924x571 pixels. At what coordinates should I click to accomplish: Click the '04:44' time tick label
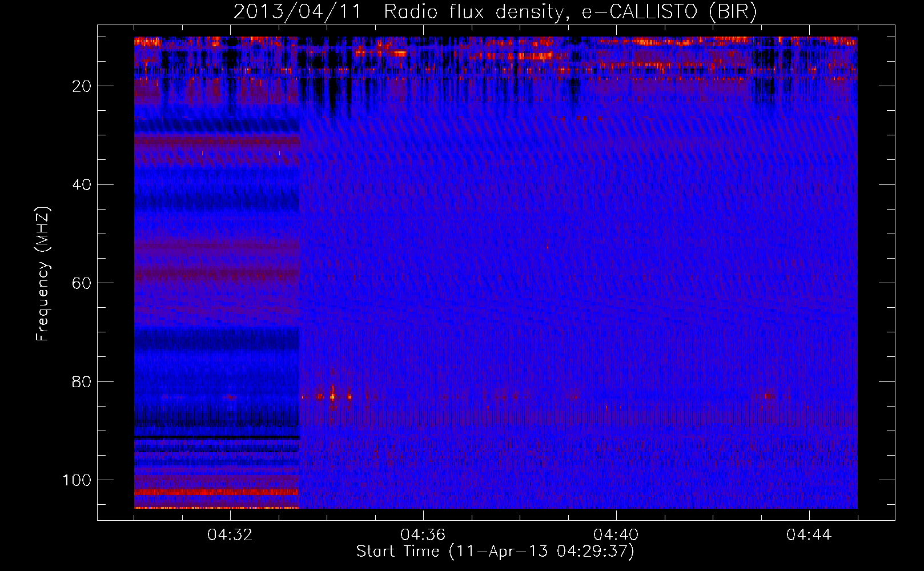click(x=809, y=535)
